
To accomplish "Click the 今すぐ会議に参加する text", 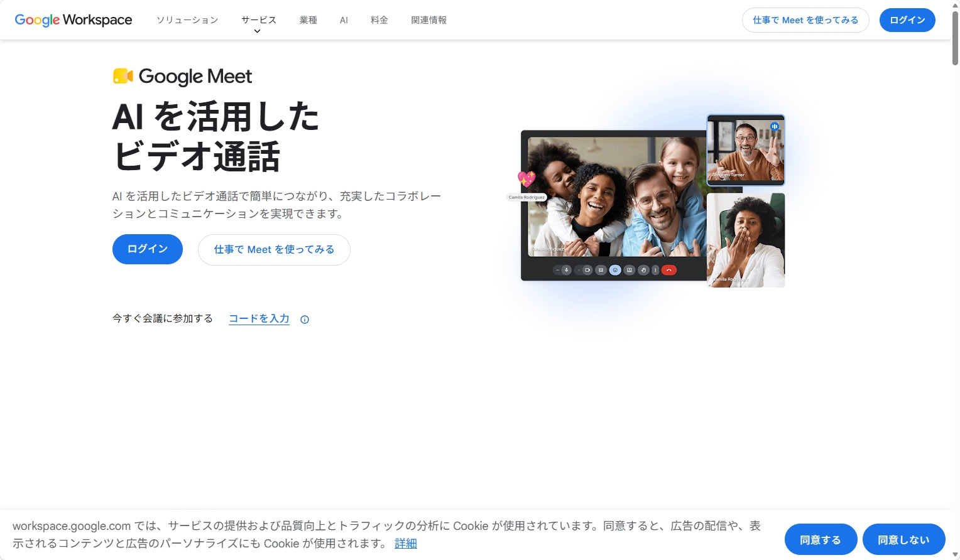I will (163, 319).
